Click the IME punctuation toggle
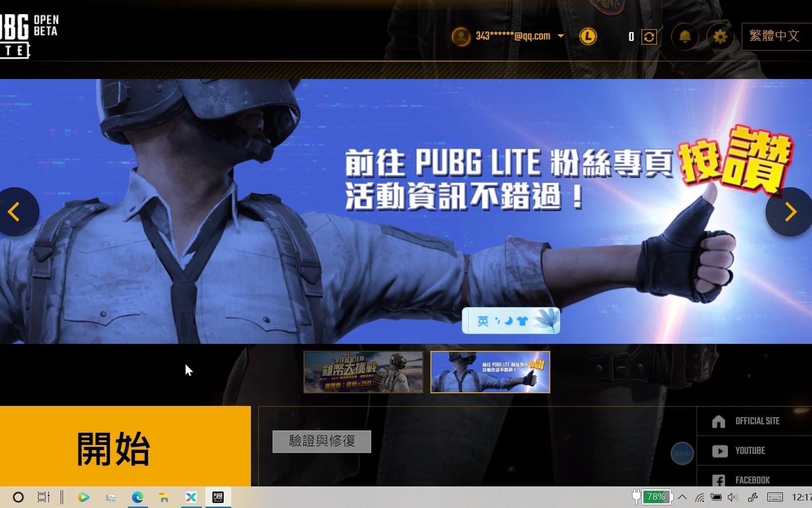Image resolution: width=812 pixels, height=508 pixels. [497, 321]
